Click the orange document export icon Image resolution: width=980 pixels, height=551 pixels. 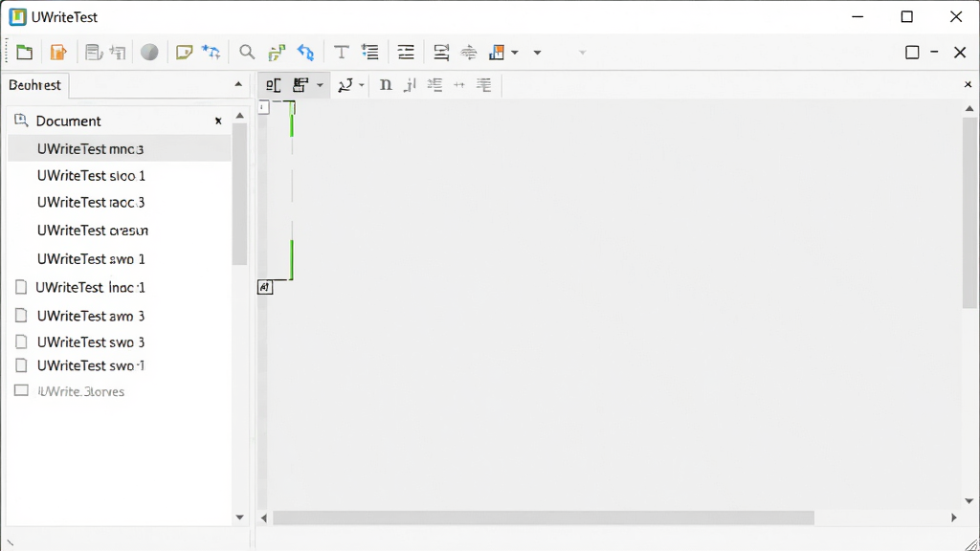(x=58, y=53)
